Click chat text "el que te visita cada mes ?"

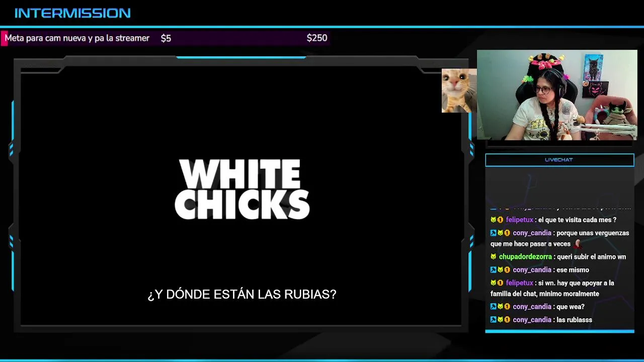(577, 220)
